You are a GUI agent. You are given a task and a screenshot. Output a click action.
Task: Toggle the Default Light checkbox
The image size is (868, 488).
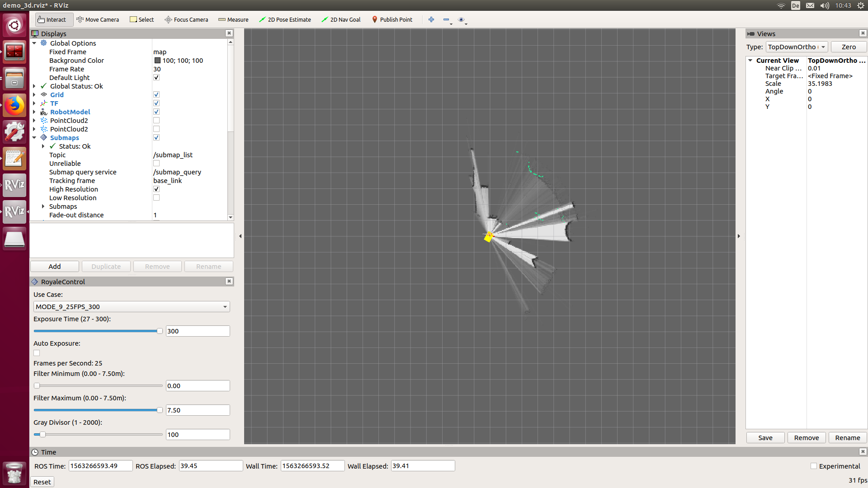[156, 78]
